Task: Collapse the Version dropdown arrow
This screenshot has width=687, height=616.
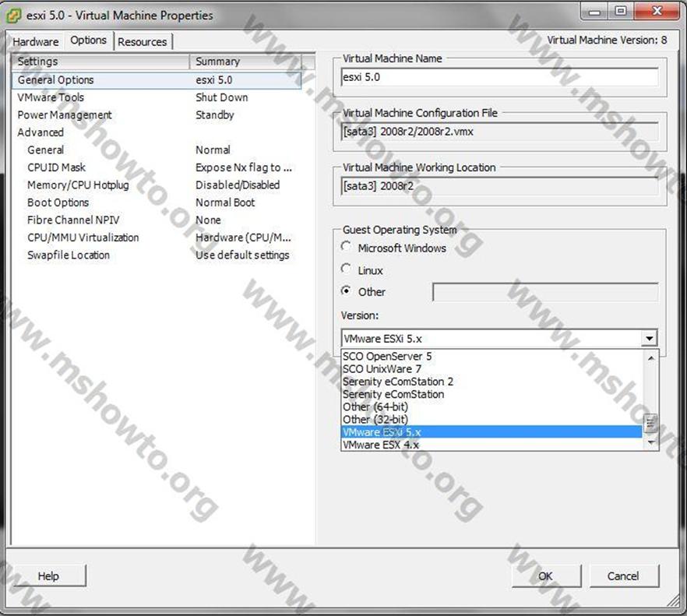Action: click(x=650, y=338)
